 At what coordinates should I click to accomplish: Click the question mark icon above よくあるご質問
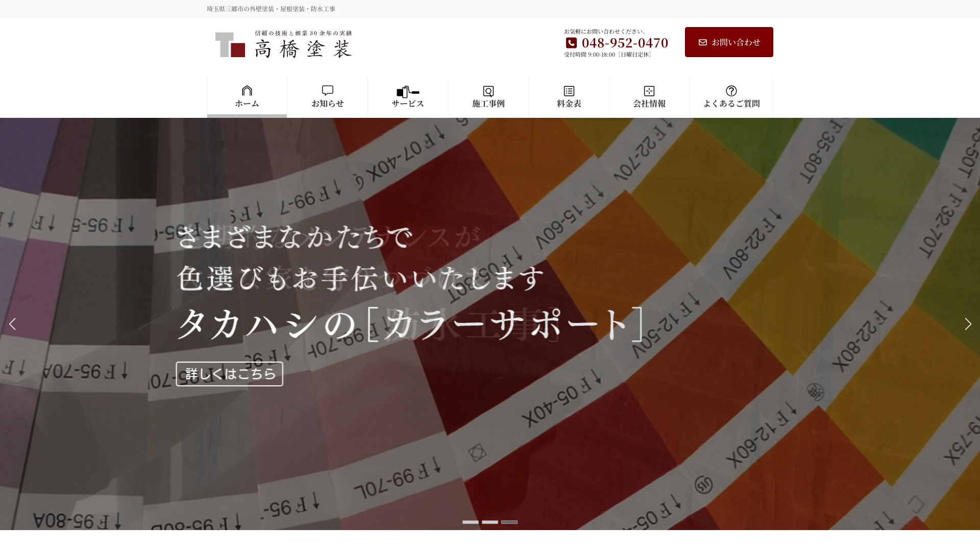click(731, 91)
